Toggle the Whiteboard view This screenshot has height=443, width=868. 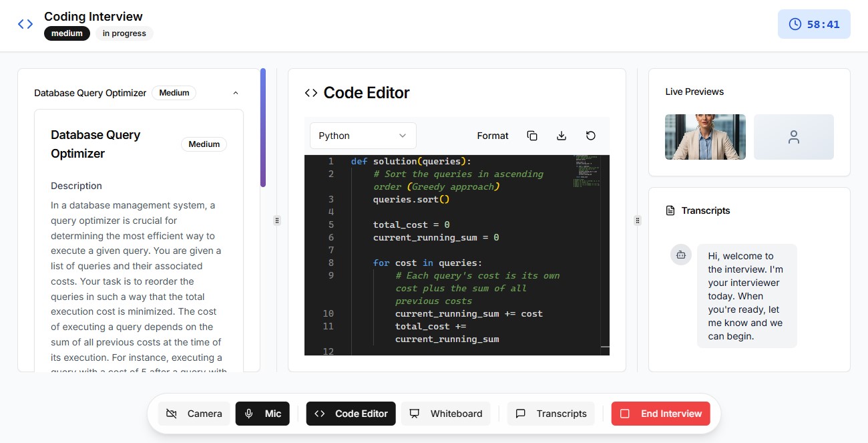click(446, 413)
